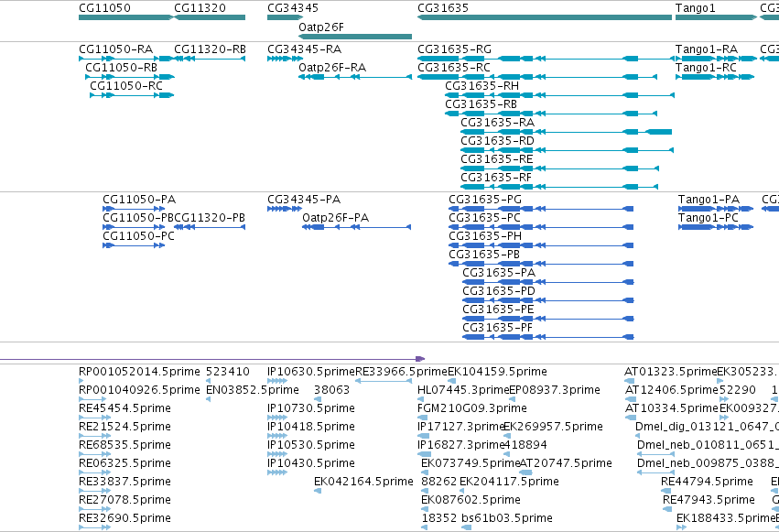Open the Oatp26F gene feature

point(355,37)
